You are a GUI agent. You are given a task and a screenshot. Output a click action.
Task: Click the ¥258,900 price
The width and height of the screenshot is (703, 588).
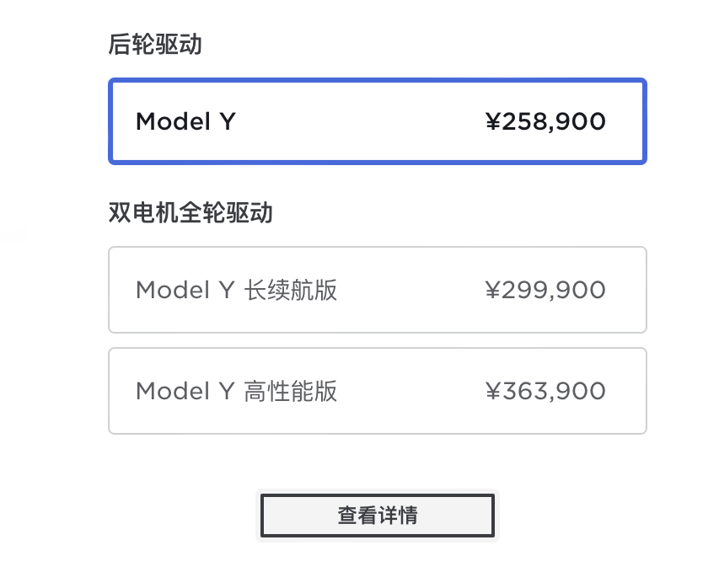click(x=545, y=121)
